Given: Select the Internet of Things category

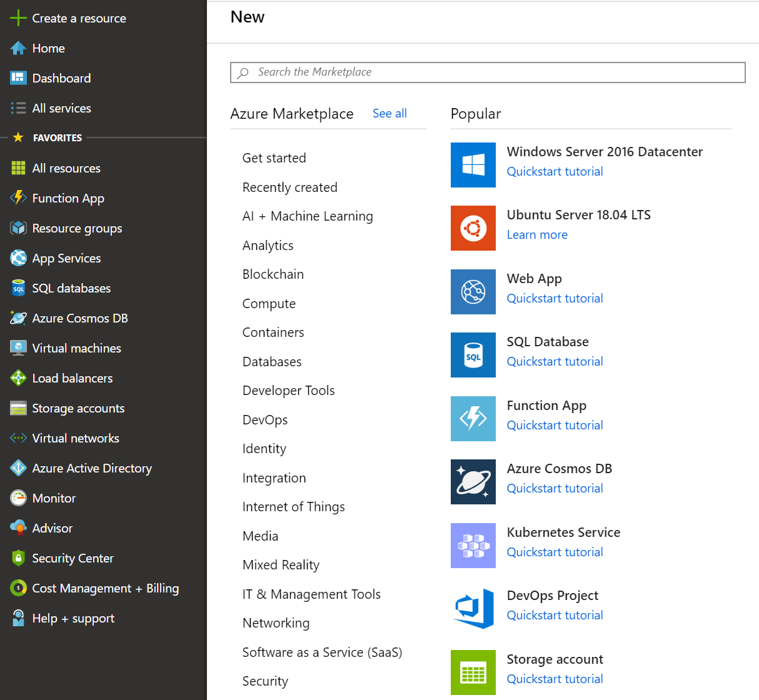Looking at the screenshot, I should [x=293, y=507].
